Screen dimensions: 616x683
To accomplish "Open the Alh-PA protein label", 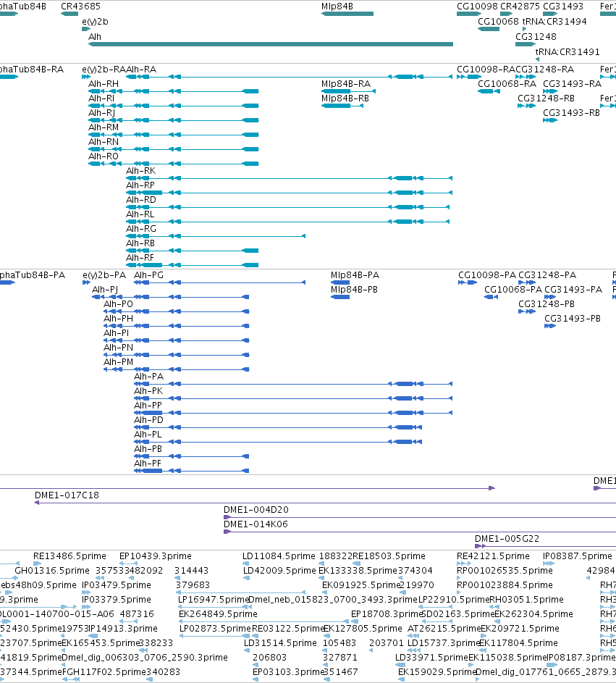I will [149, 377].
